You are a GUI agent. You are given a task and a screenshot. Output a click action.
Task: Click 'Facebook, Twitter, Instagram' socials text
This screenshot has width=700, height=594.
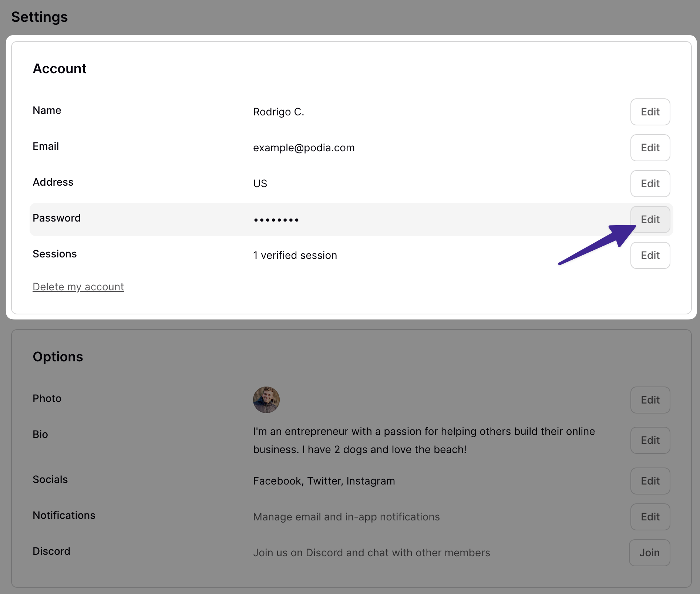324,481
